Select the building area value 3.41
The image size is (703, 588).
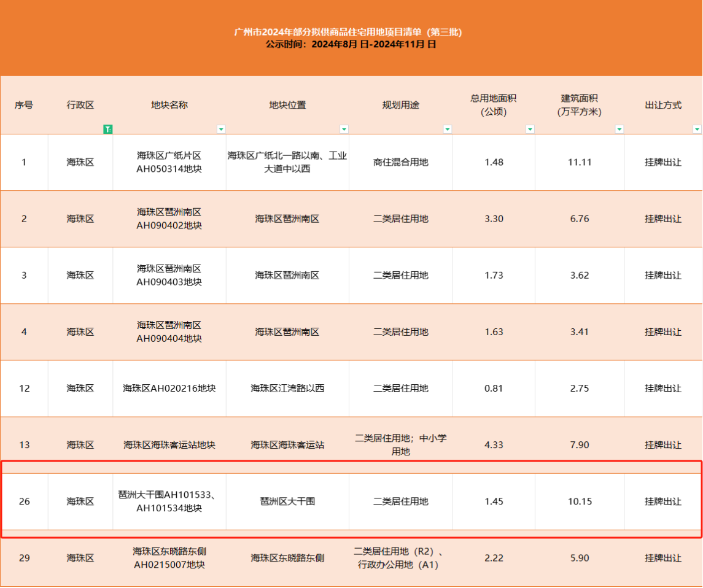click(580, 331)
